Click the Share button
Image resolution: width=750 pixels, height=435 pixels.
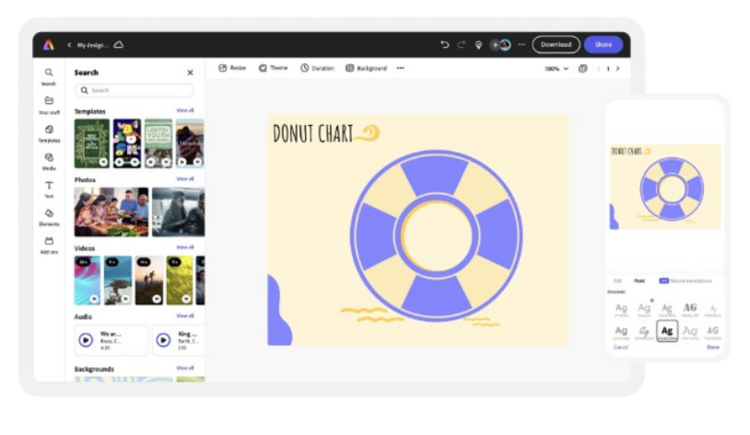[603, 45]
